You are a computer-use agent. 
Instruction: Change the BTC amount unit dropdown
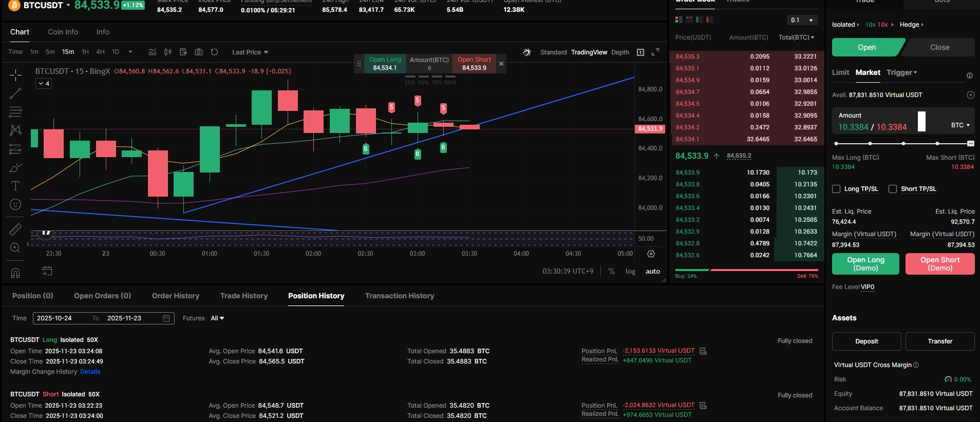[960, 125]
